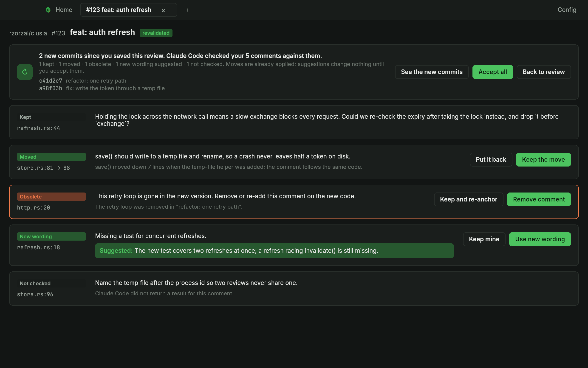Image resolution: width=588 pixels, height=368 pixels.
Task: Click Keep and re-anchor
Action: point(469,199)
